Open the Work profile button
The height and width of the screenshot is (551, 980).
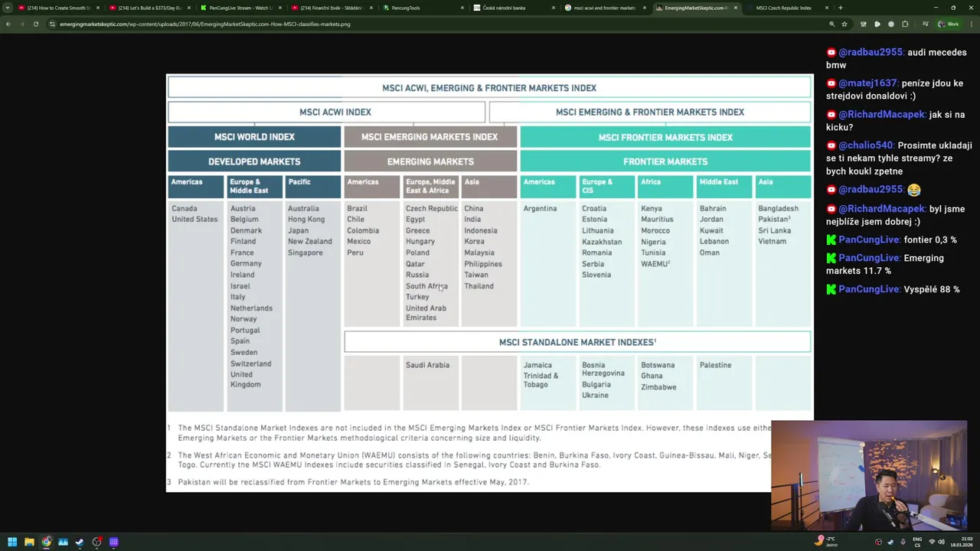tap(949, 24)
